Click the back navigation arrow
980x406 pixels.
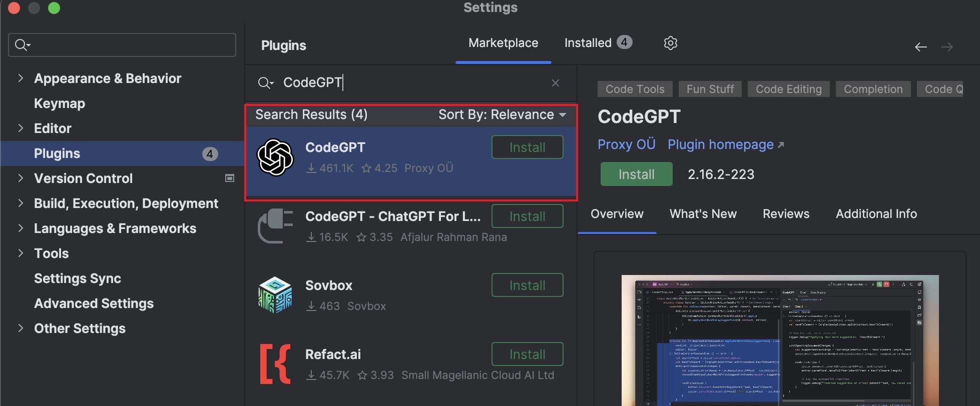[920, 47]
